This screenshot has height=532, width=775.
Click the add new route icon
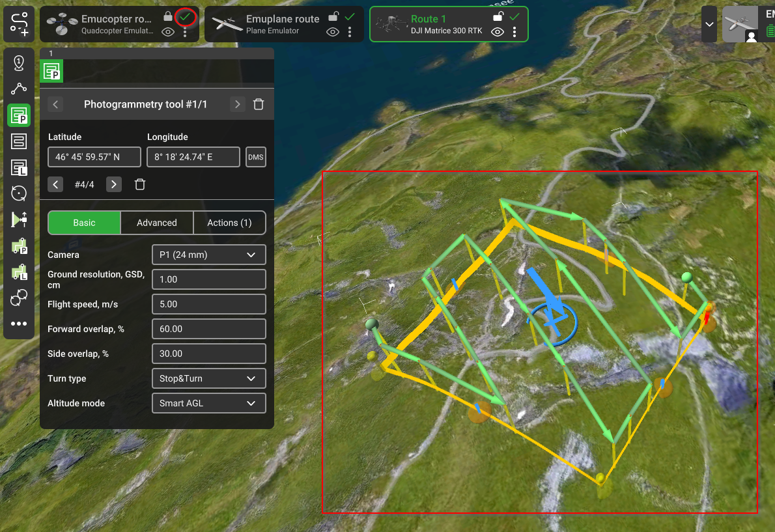19,23
